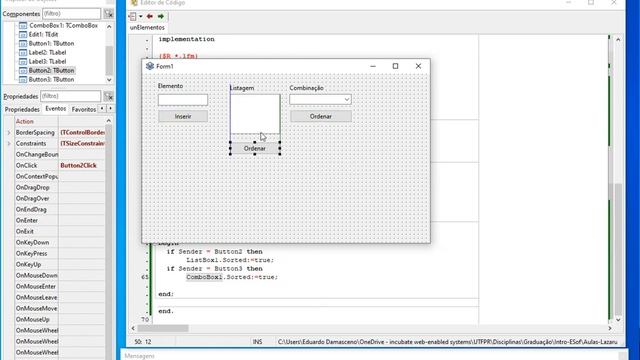Open the unElementos editor tab
Viewport: 640px width, 360px height.
point(147,27)
